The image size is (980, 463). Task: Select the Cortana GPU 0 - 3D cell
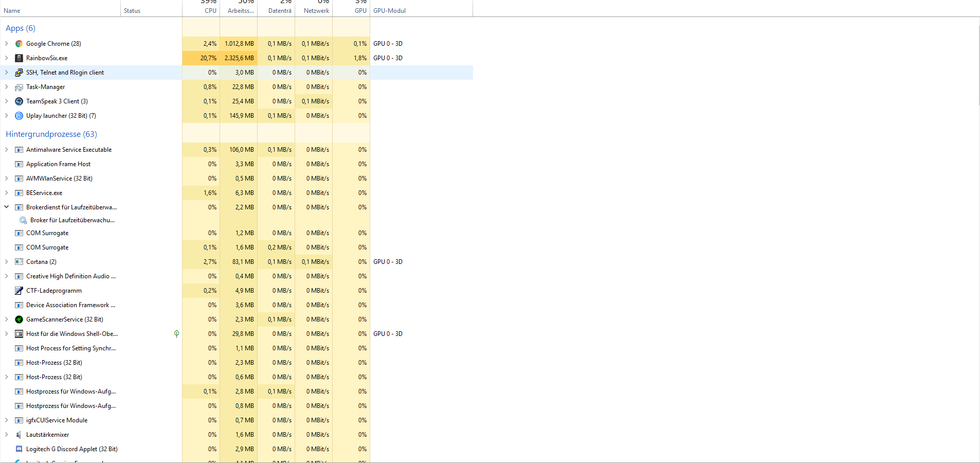pos(421,262)
